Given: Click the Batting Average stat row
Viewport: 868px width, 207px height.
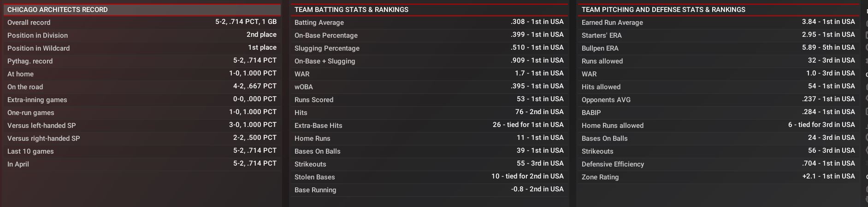Looking at the screenshot, I should [429, 22].
